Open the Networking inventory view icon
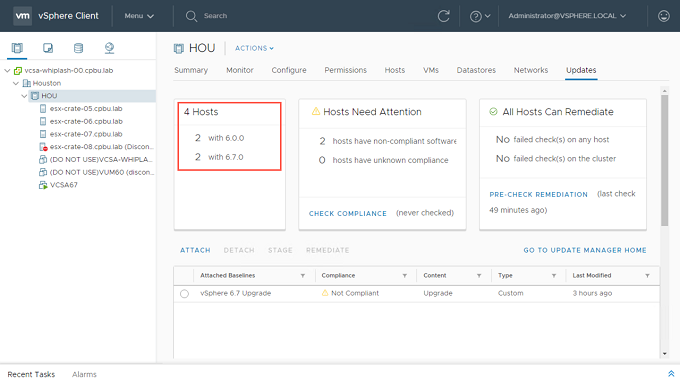The height and width of the screenshot is (382, 680). pyautogui.click(x=109, y=48)
